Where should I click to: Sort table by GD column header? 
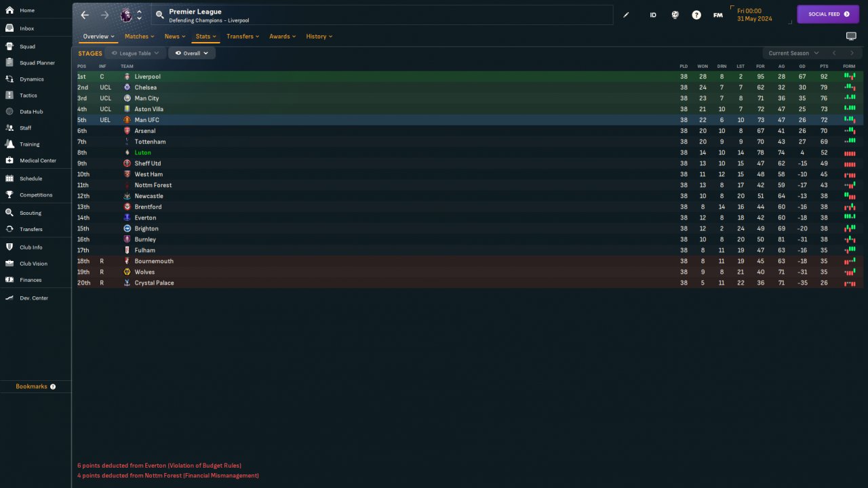(802, 66)
